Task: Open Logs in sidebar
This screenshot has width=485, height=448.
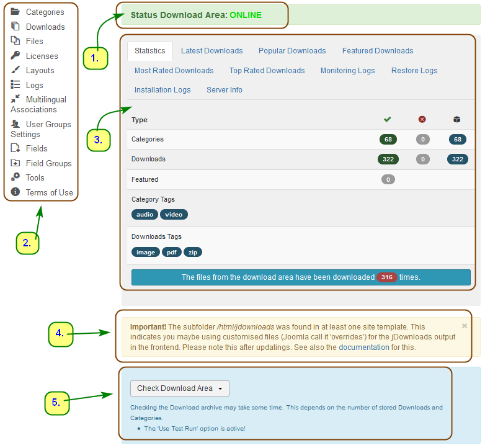Action: pyautogui.click(x=34, y=86)
